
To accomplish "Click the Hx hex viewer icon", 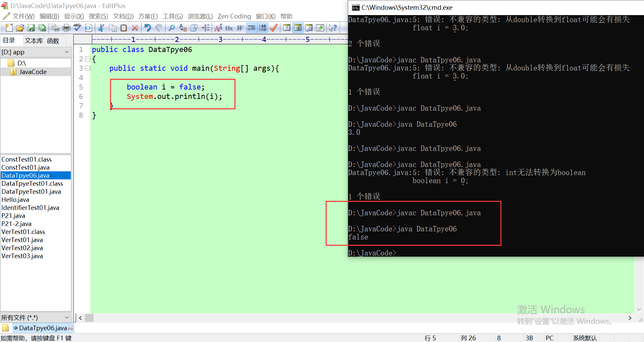I will 229,28.
